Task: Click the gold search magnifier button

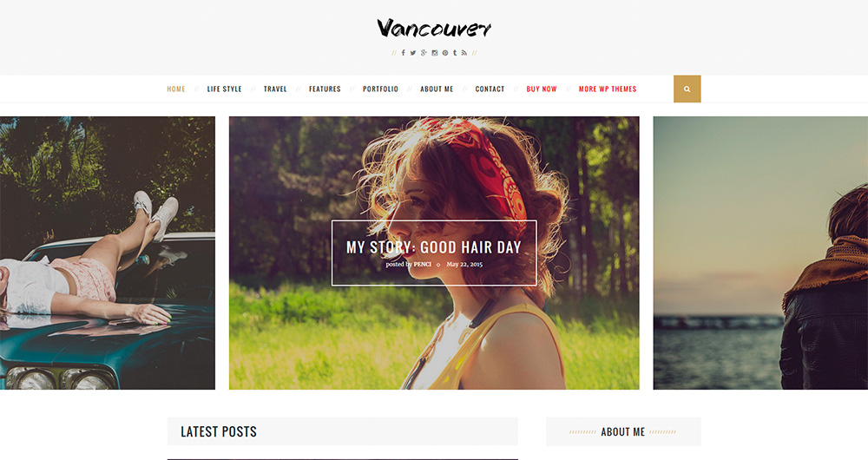Action: point(687,89)
